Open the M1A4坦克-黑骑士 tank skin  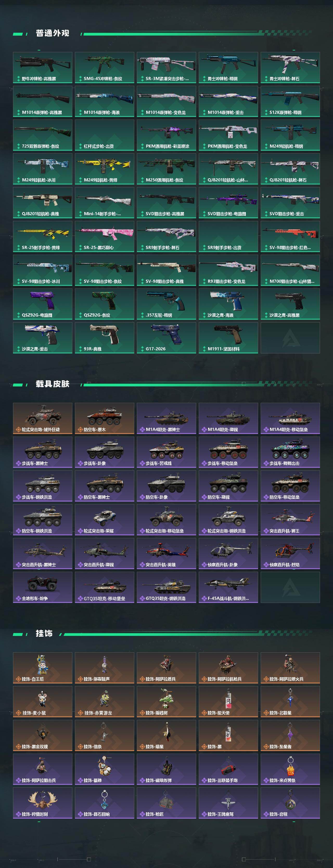coord(166,418)
